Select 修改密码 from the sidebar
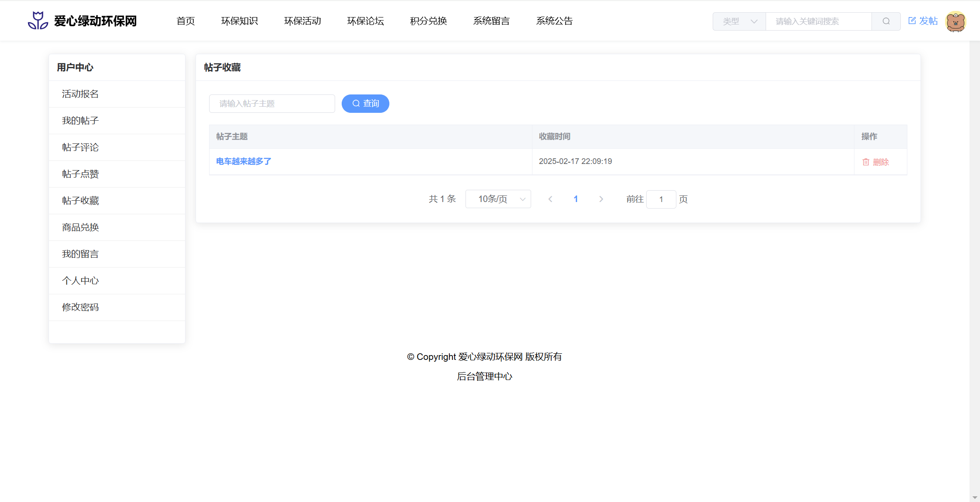Image resolution: width=980 pixels, height=502 pixels. coord(80,307)
